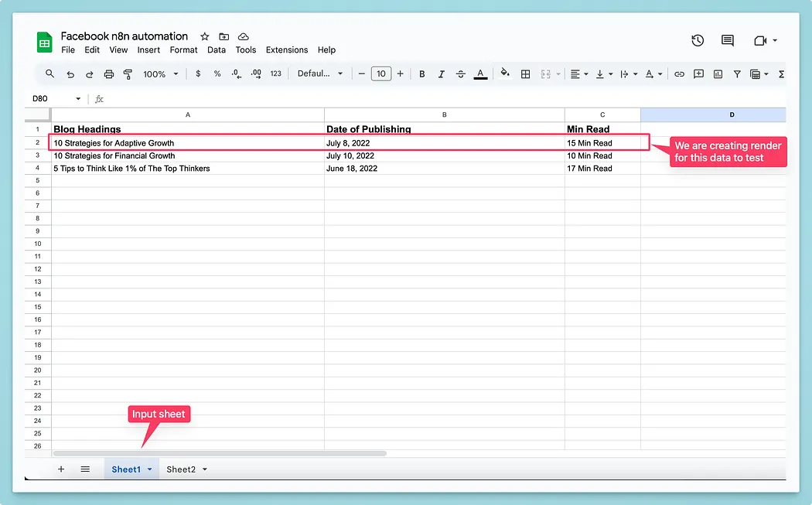Open more number formats (123)

point(275,74)
